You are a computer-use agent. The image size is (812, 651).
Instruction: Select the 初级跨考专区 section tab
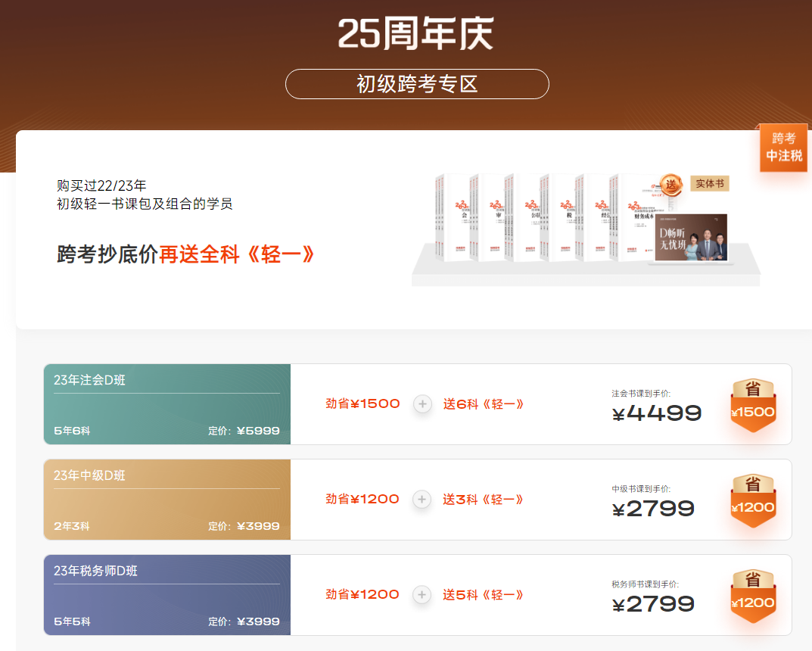(x=417, y=84)
